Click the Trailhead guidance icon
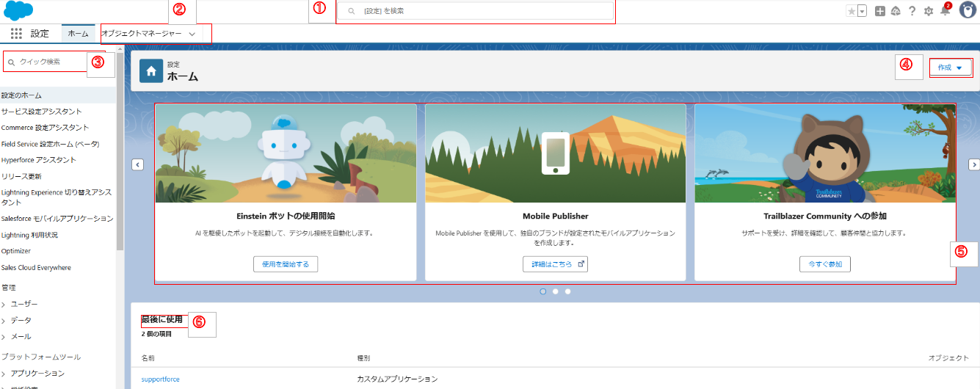 [x=896, y=11]
